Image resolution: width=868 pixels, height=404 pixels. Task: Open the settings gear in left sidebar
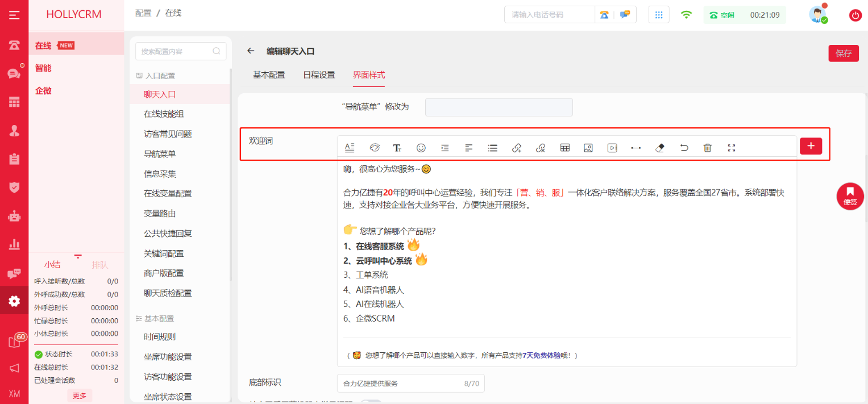point(14,301)
